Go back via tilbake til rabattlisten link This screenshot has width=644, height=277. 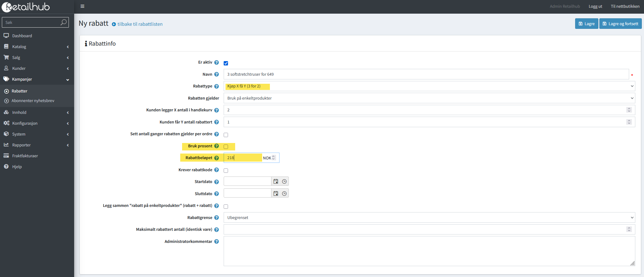click(x=140, y=24)
